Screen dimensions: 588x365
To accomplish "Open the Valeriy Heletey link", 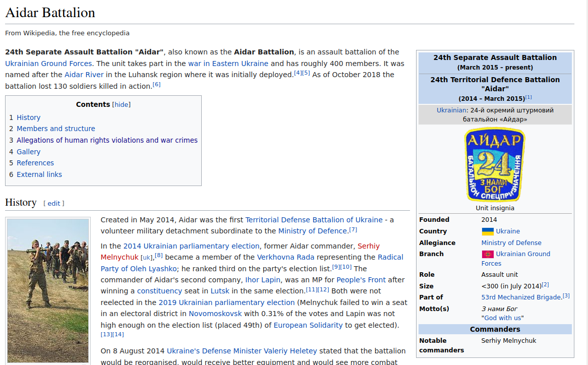I will (290, 351).
